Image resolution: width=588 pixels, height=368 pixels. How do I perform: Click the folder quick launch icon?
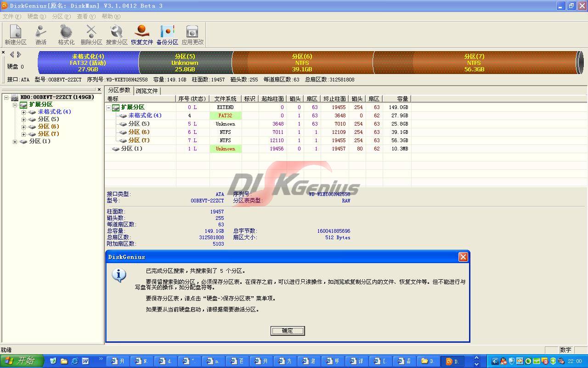[64, 361]
